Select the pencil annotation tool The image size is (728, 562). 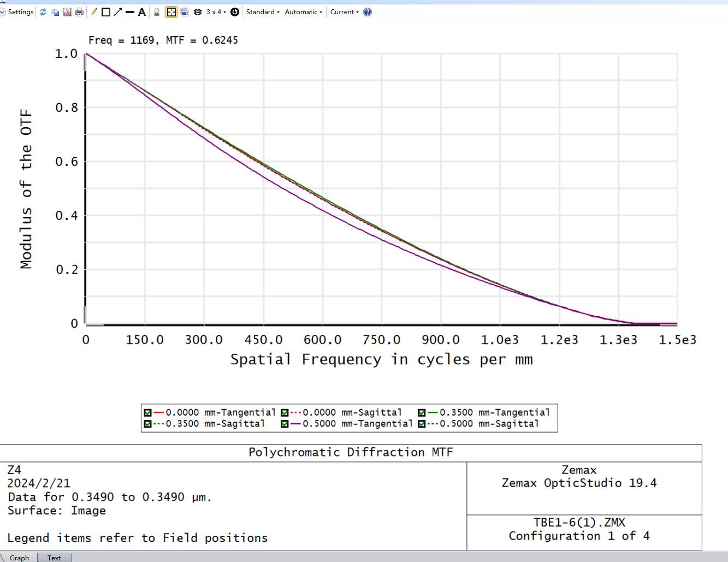pyautogui.click(x=94, y=12)
